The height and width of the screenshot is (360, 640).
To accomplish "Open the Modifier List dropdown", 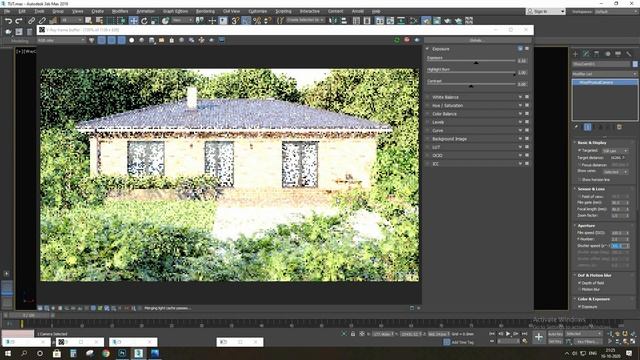I will tap(604, 74).
